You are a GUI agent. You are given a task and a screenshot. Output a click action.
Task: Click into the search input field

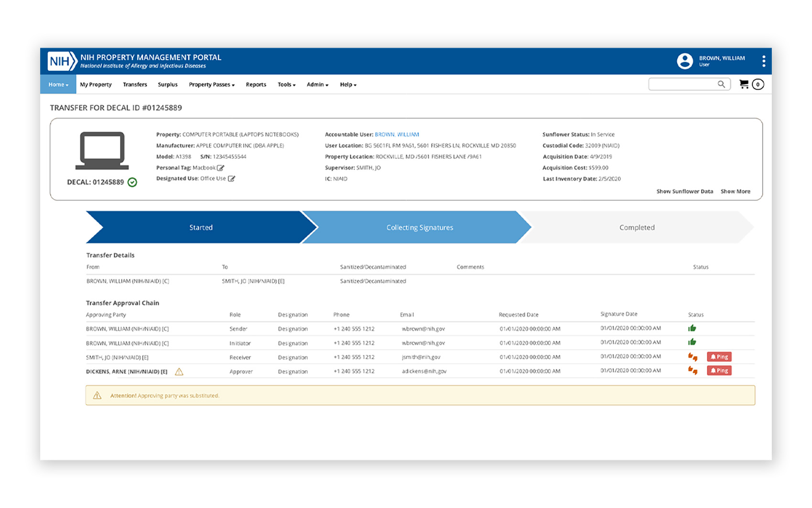682,85
